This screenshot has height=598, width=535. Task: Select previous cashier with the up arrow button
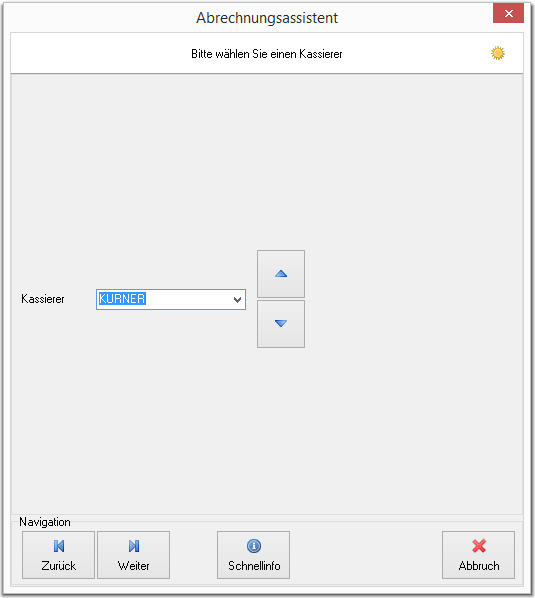pos(281,274)
